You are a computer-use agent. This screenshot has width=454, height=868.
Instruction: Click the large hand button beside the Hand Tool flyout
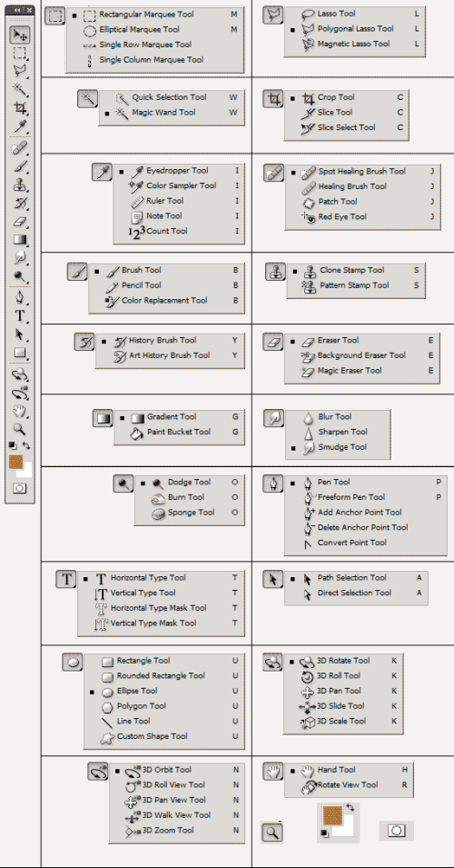[272, 772]
